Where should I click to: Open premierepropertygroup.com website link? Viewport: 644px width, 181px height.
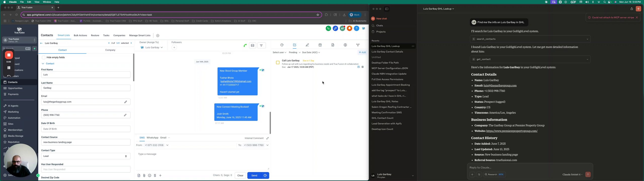[512, 131]
